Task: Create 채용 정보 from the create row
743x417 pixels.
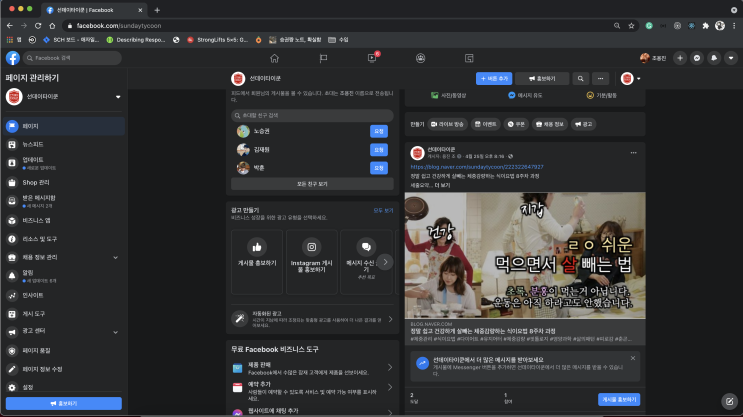Action: (x=550, y=124)
